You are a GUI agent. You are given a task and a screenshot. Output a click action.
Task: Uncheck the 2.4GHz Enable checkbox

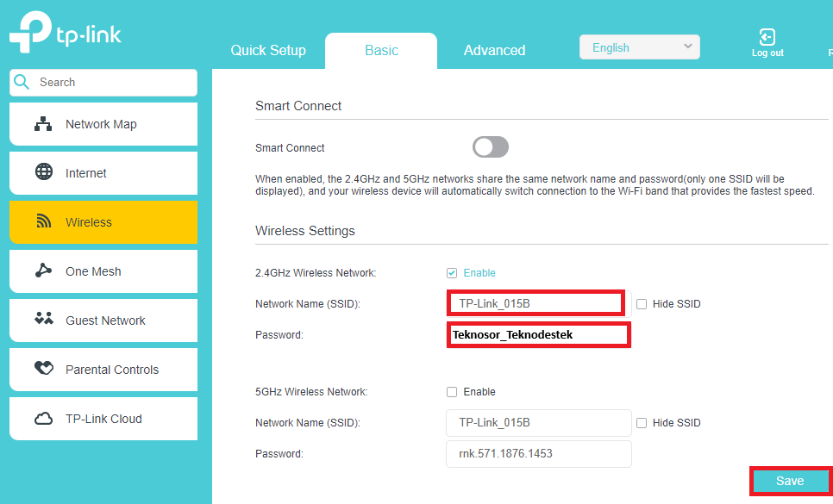click(452, 272)
